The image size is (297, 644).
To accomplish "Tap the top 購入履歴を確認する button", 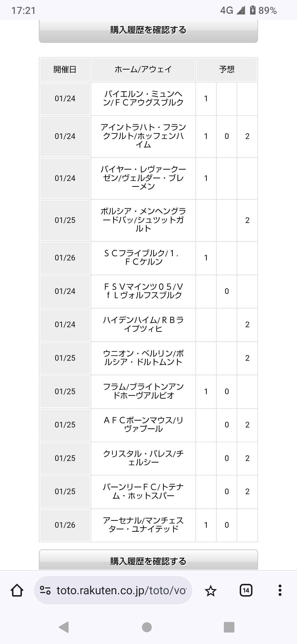I will [148, 30].
